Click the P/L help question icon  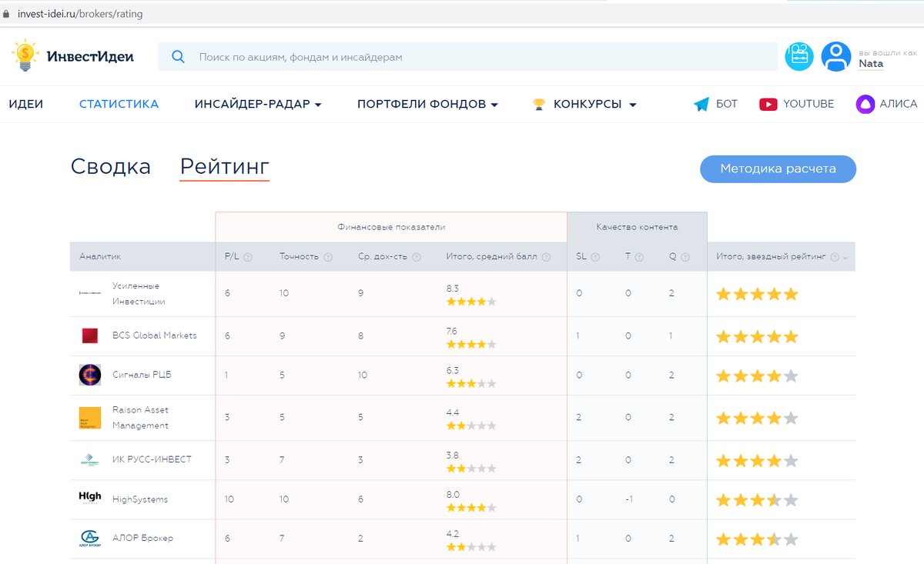(248, 257)
